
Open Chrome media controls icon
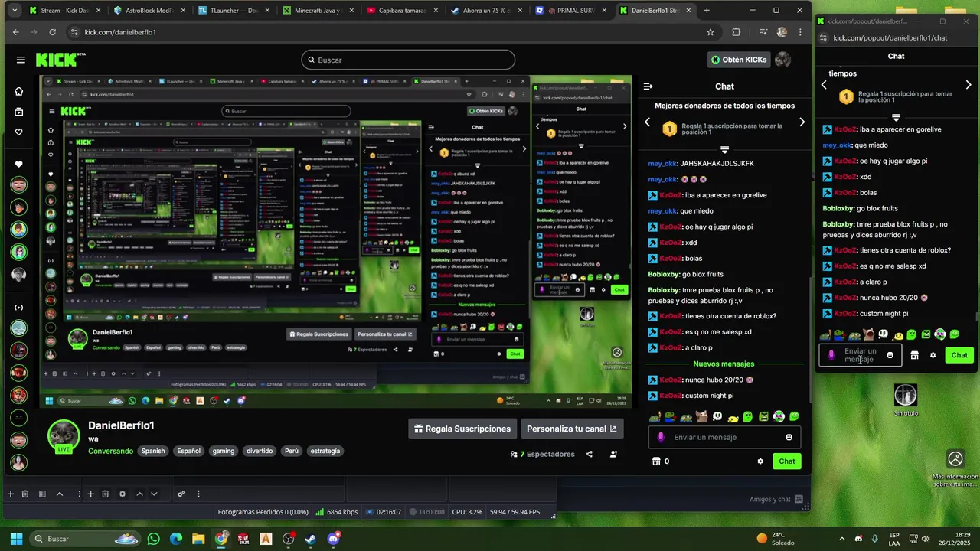click(763, 32)
